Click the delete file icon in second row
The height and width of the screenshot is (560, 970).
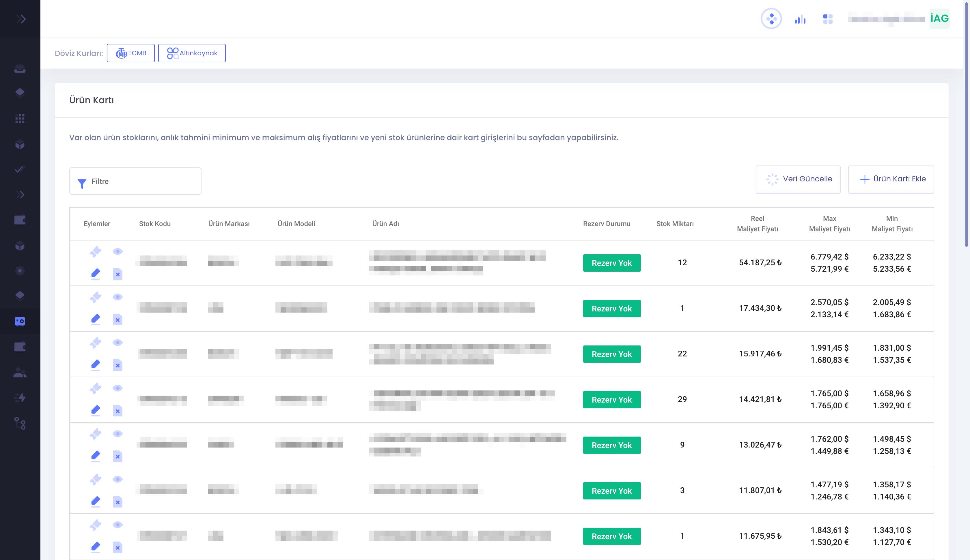click(x=117, y=320)
